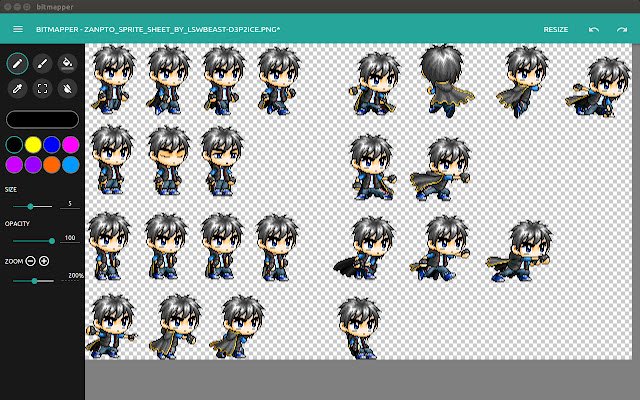Click the Size slider handle
640x400 pixels.
(30, 207)
